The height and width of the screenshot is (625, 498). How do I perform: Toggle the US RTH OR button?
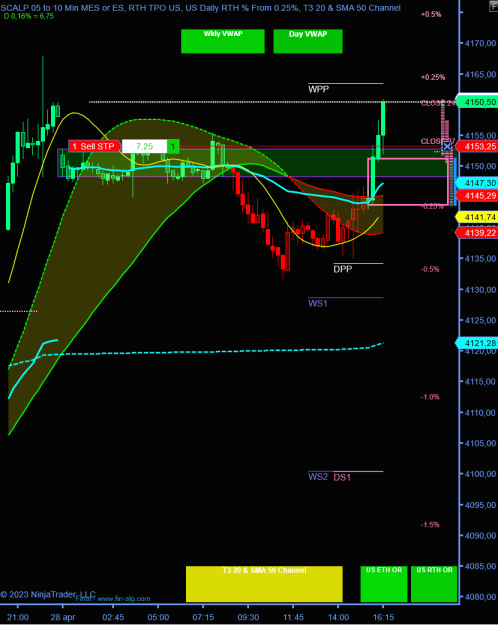(434, 584)
